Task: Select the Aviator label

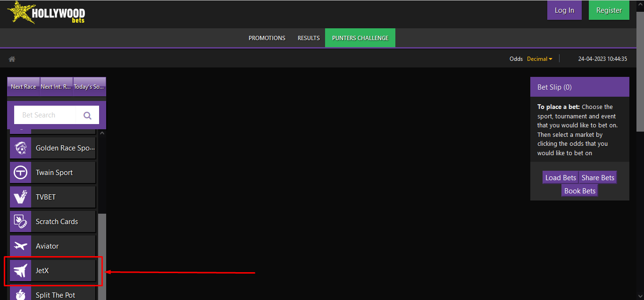Action: click(x=47, y=246)
